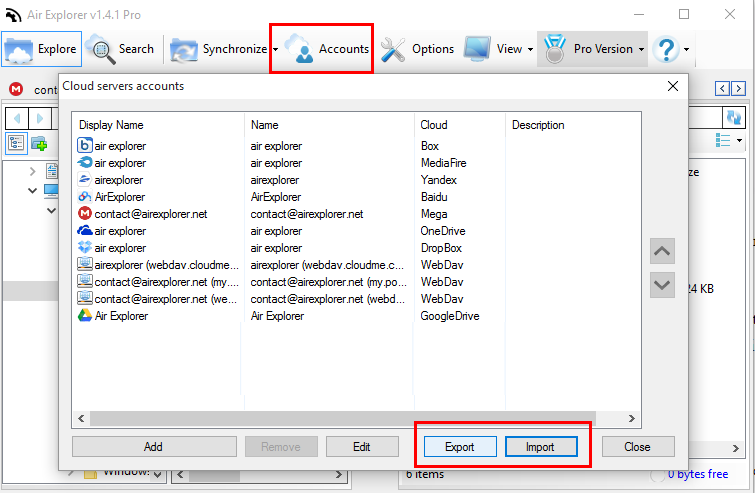755x493 pixels.
Task: Select the DropBox account icon
Action: 84,247
